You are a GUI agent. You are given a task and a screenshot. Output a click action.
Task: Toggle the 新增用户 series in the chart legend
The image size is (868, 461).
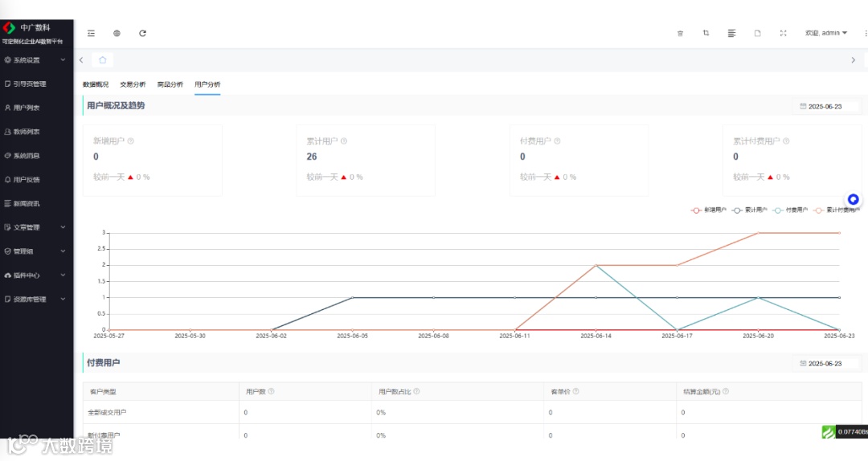(709, 210)
